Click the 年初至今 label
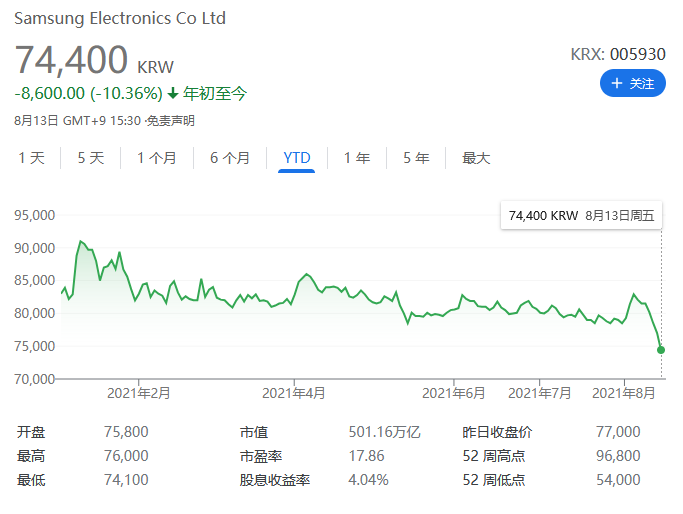This screenshot has height=514, width=683. coord(215,93)
